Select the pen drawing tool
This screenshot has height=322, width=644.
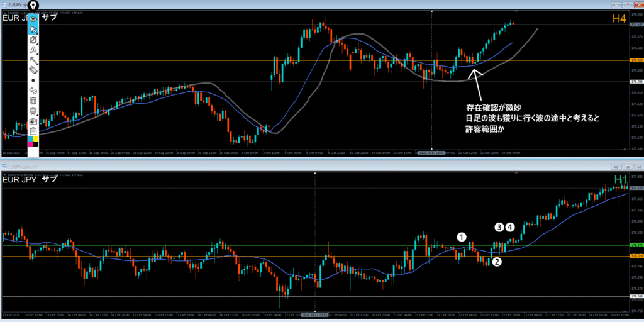tap(33, 40)
